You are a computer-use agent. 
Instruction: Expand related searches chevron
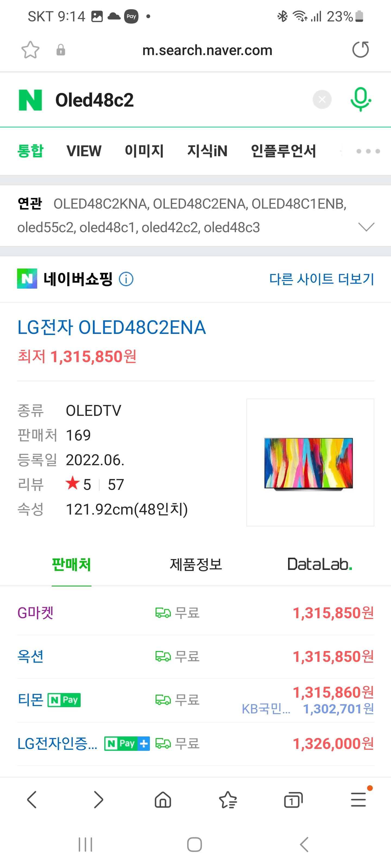tap(366, 227)
